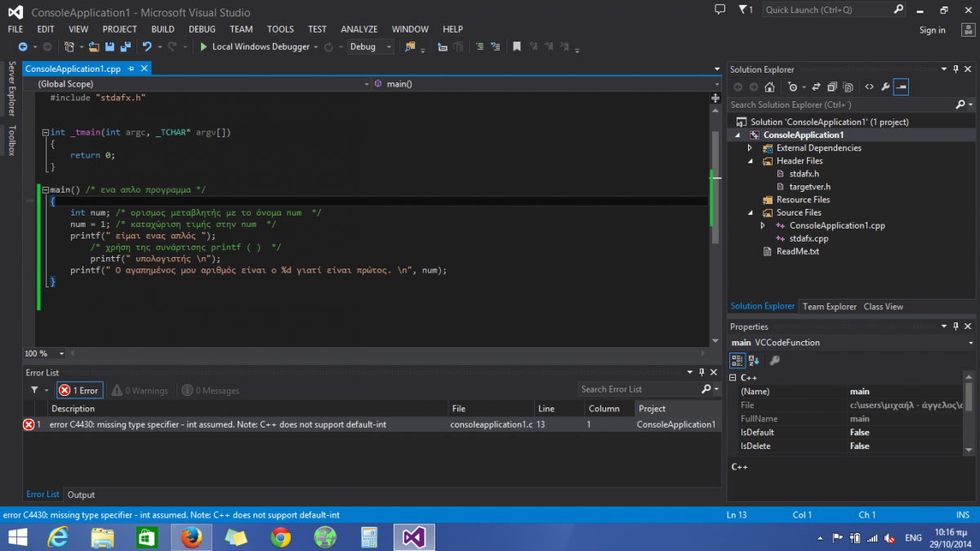Click the Search Error List field

(x=640, y=389)
